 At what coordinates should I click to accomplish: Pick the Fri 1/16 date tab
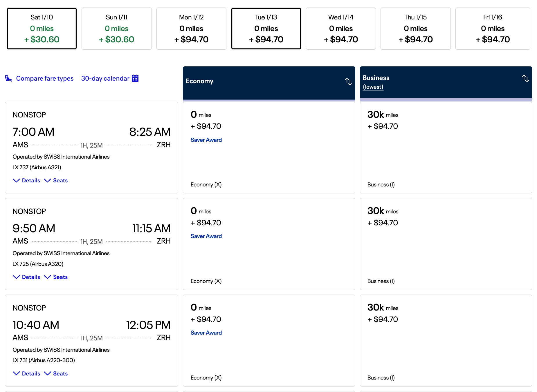(x=493, y=28)
